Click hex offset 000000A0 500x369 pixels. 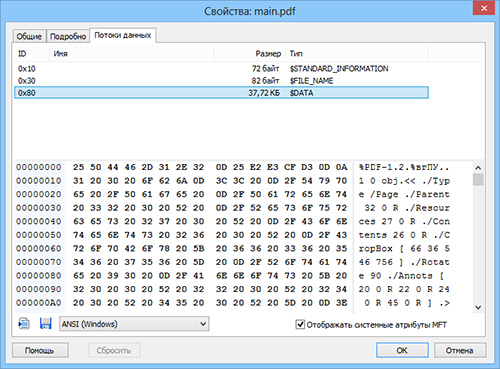click(39, 303)
